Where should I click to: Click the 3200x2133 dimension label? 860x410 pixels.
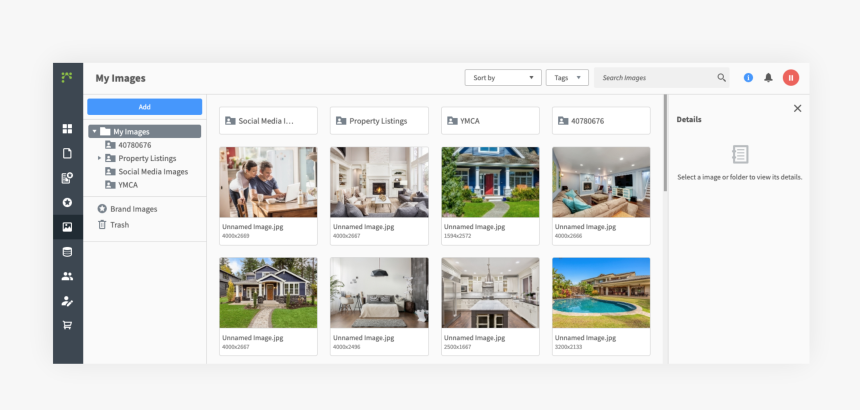coord(569,347)
